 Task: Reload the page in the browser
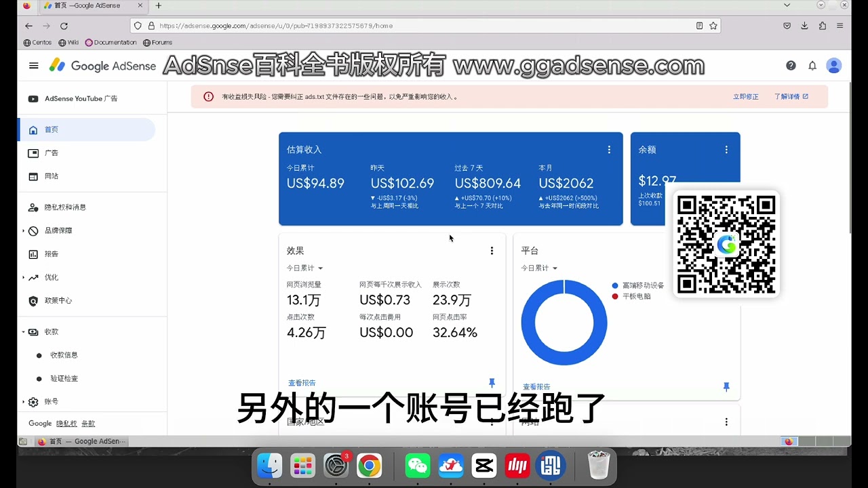(64, 26)
